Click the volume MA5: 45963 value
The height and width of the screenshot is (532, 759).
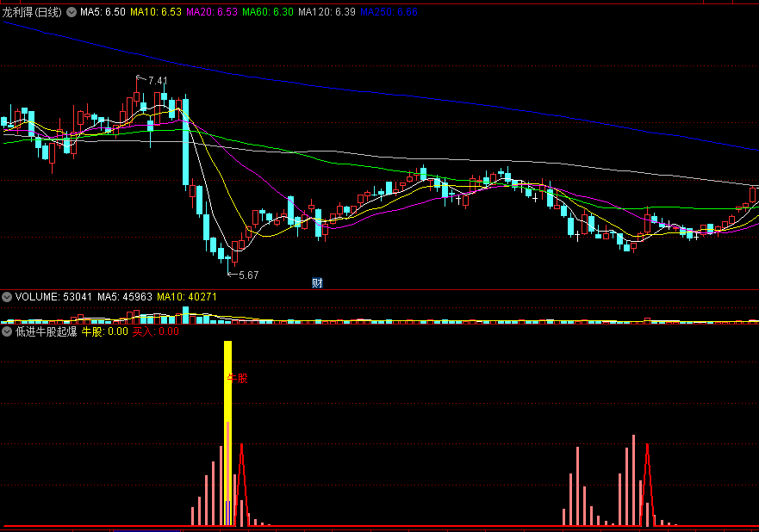coord(125,296)
